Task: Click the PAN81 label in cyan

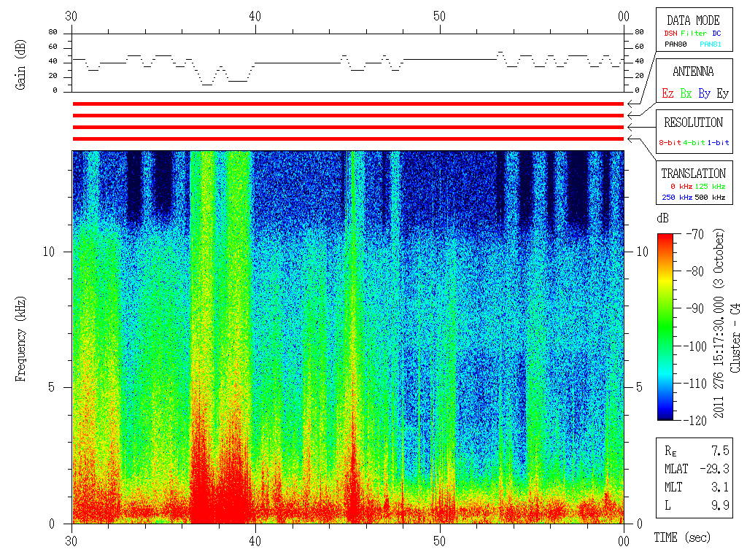Action: pyautogui.click(x=711, y=44)
